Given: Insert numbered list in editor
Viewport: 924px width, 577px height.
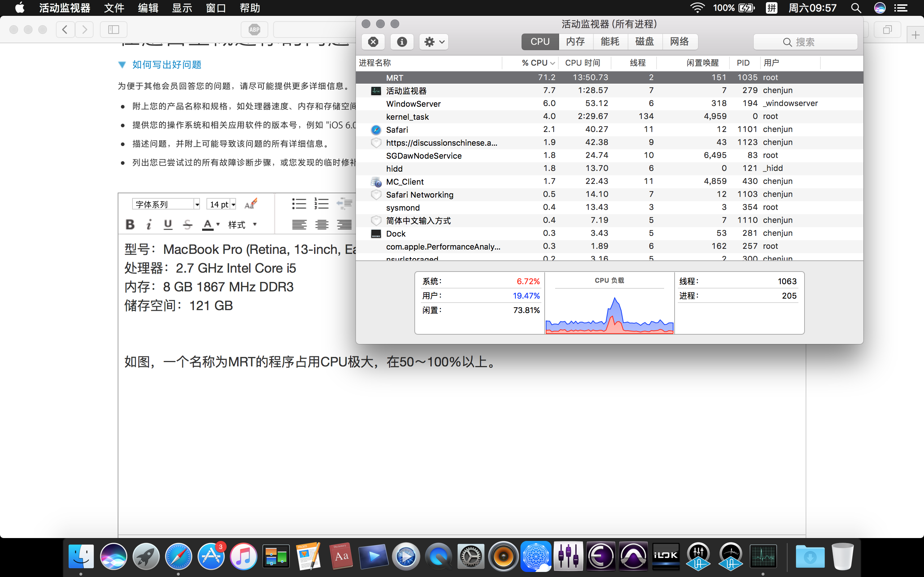Looking at the screenshot, I should tap(321, 204).
